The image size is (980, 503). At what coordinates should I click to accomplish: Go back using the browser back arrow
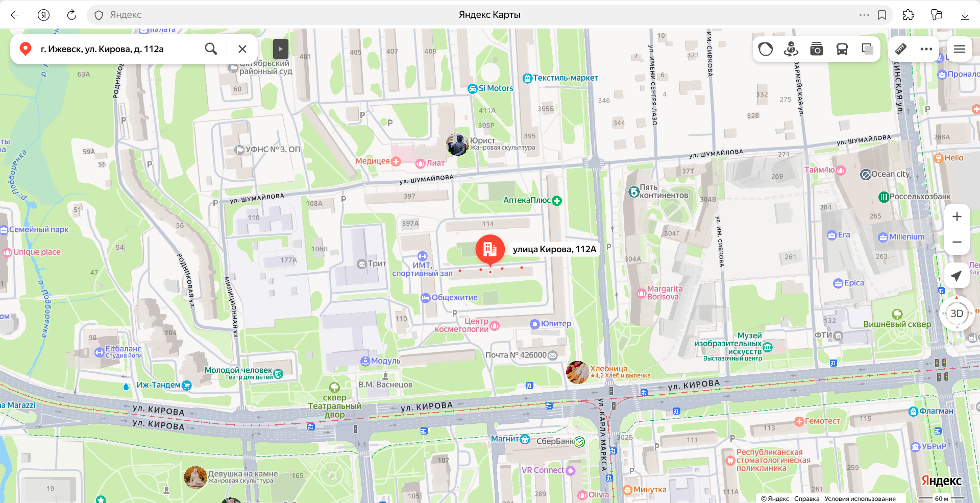pos(15,15)
